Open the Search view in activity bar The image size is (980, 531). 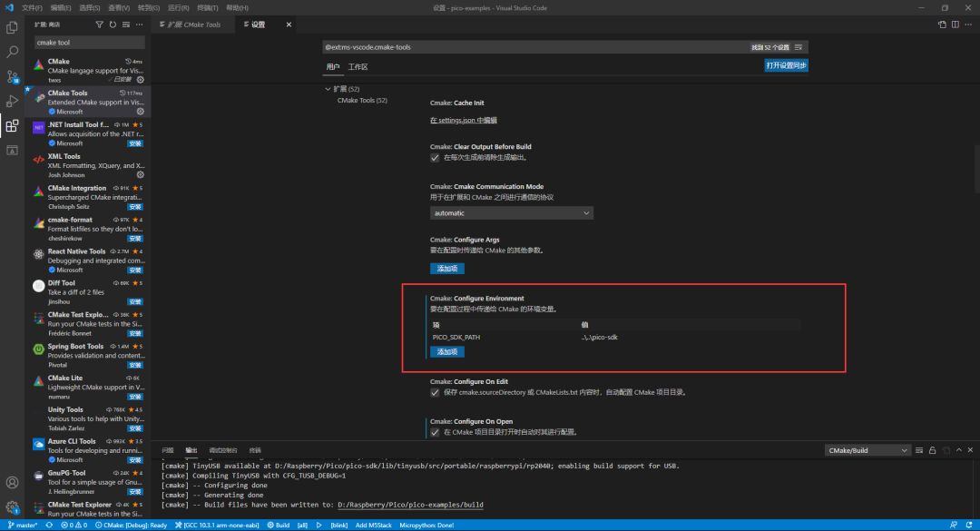(13, 53)
